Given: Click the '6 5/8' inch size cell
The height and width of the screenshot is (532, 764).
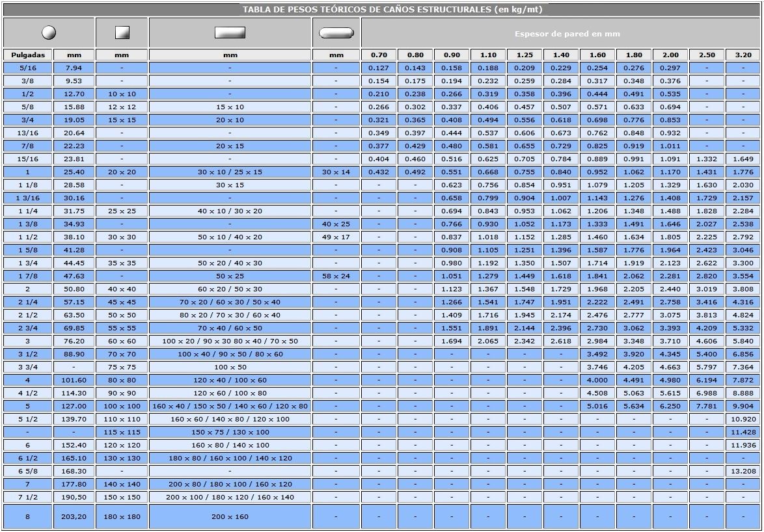Looking at the screenshot, I should click(28, 471).
